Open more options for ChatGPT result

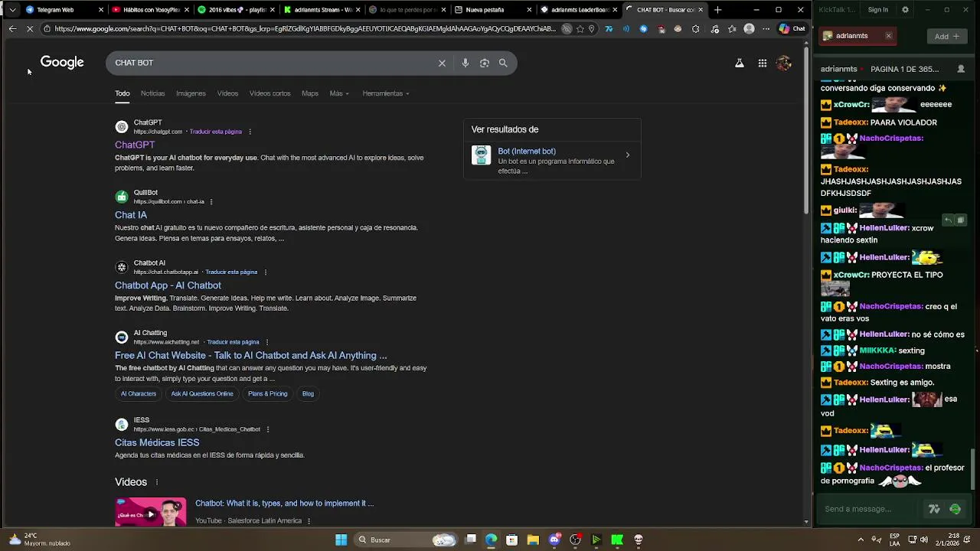coord(250,132)
